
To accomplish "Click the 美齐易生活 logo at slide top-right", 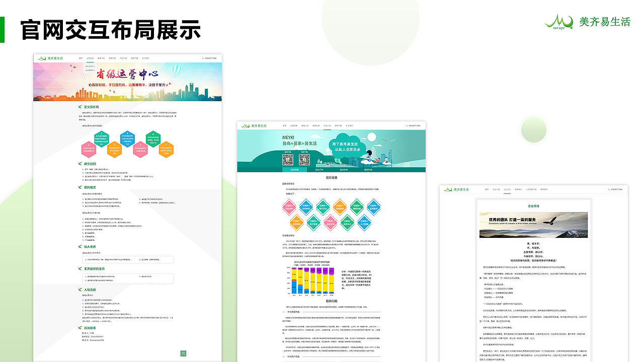I will pyautogui.click(x=587, y=22).
